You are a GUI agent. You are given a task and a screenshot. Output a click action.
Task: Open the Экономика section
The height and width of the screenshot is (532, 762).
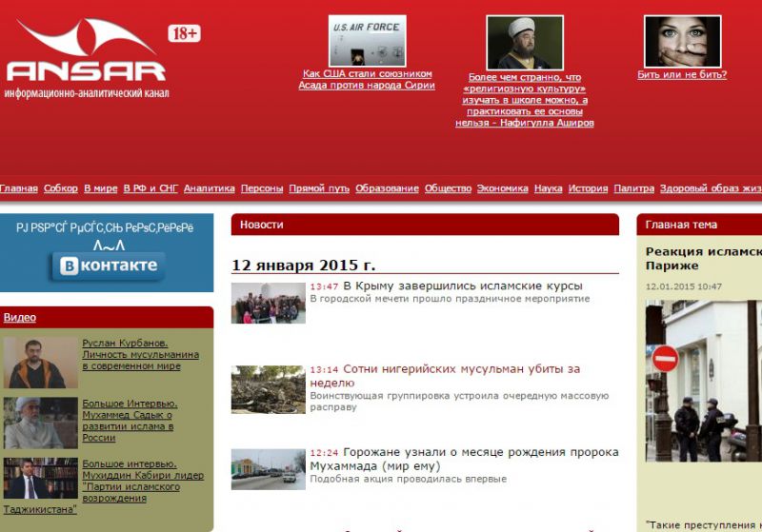[x=503, y=188]
